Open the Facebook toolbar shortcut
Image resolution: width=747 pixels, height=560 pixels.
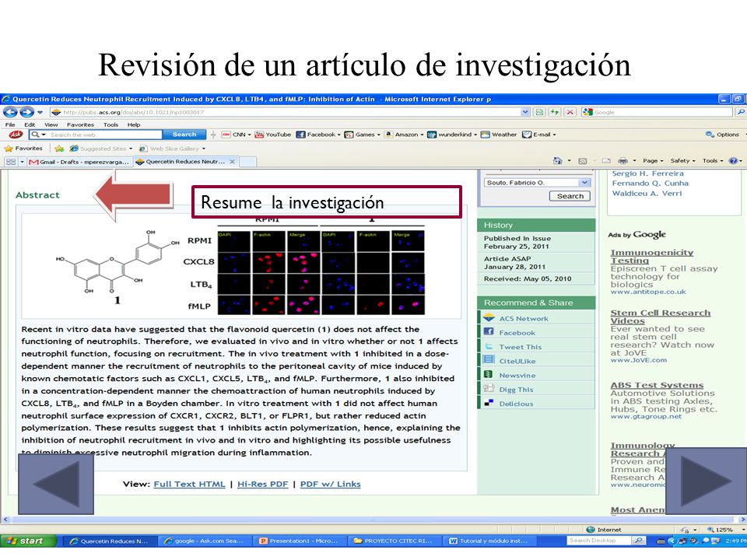point(318,135)
